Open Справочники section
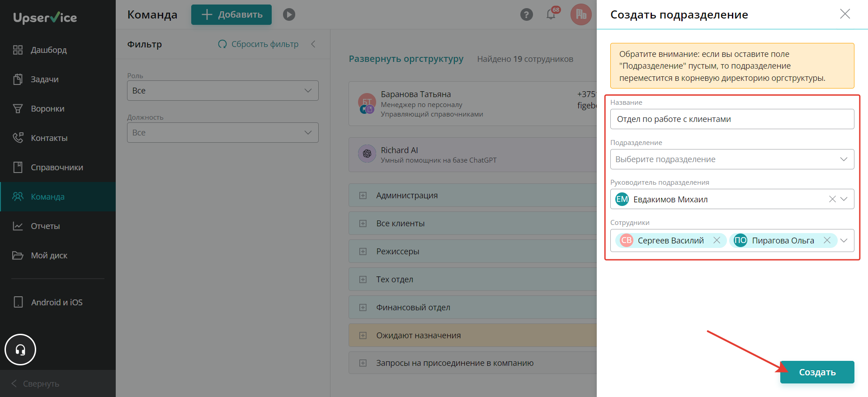Screen dimensions: 868x397 pos(58,167)
